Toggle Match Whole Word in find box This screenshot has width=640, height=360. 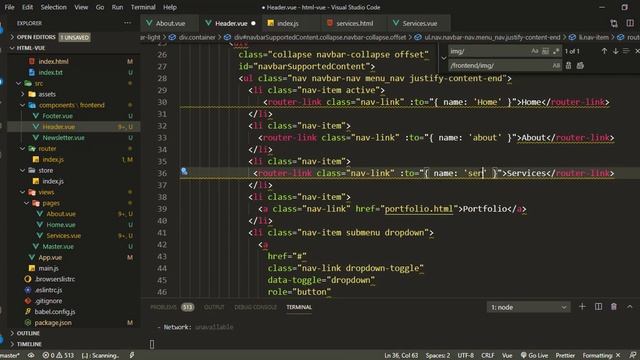(545, 51)
